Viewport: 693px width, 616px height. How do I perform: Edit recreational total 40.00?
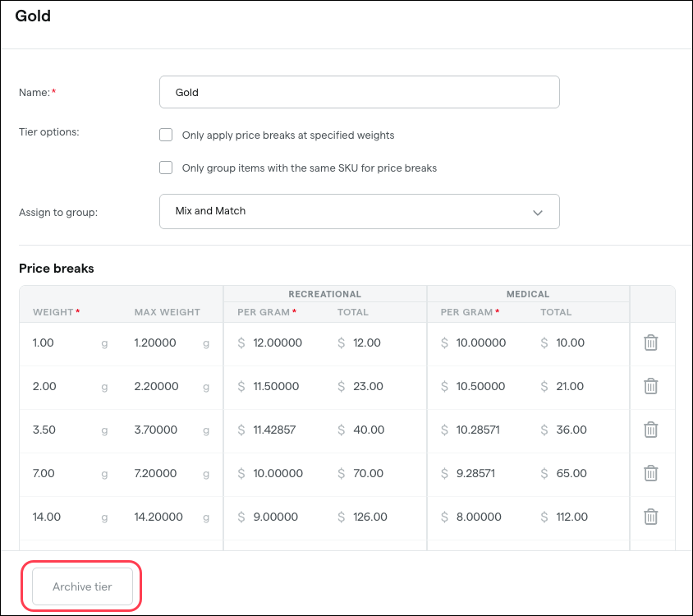point(369,430)
